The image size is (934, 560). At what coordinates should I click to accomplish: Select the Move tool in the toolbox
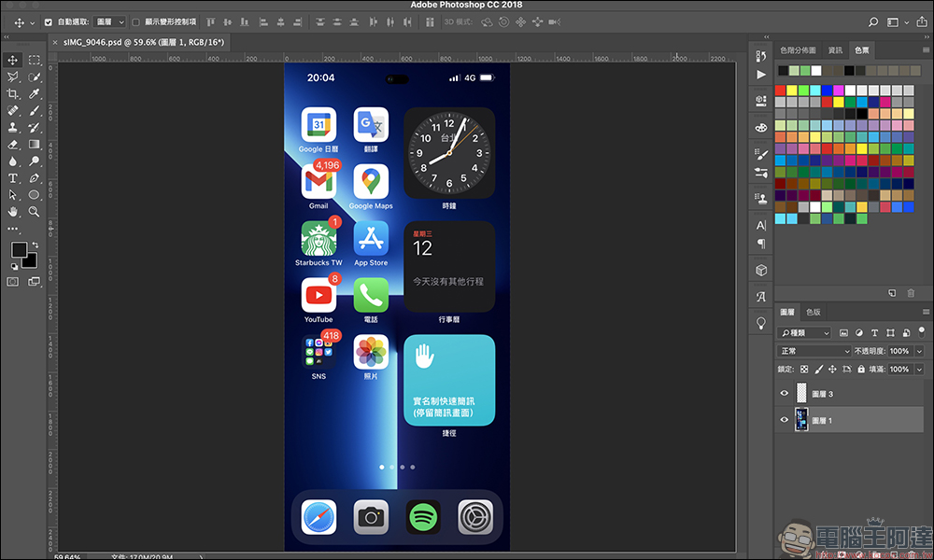(x=12, y=60)
